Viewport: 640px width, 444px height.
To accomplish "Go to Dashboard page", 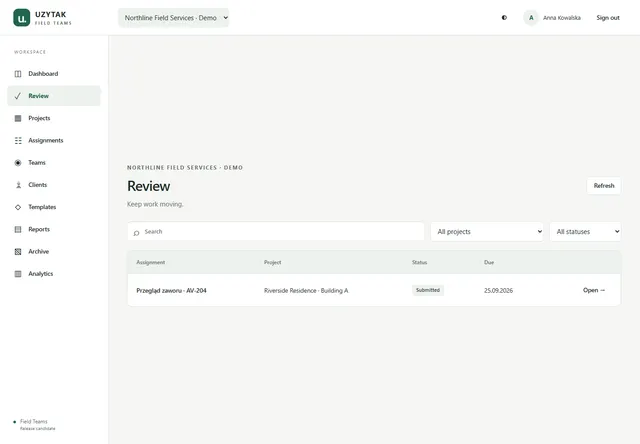I will click(54, 74).
